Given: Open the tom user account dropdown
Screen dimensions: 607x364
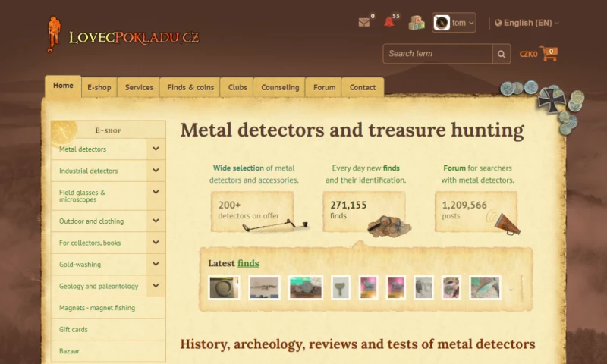Looking at the screenshot, I should coord(454,23).
